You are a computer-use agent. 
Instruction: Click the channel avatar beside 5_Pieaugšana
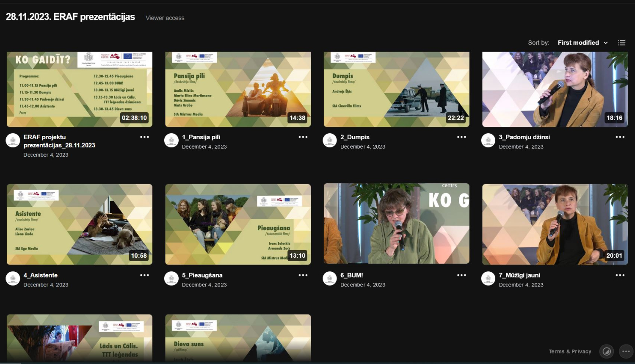point(171,279)
